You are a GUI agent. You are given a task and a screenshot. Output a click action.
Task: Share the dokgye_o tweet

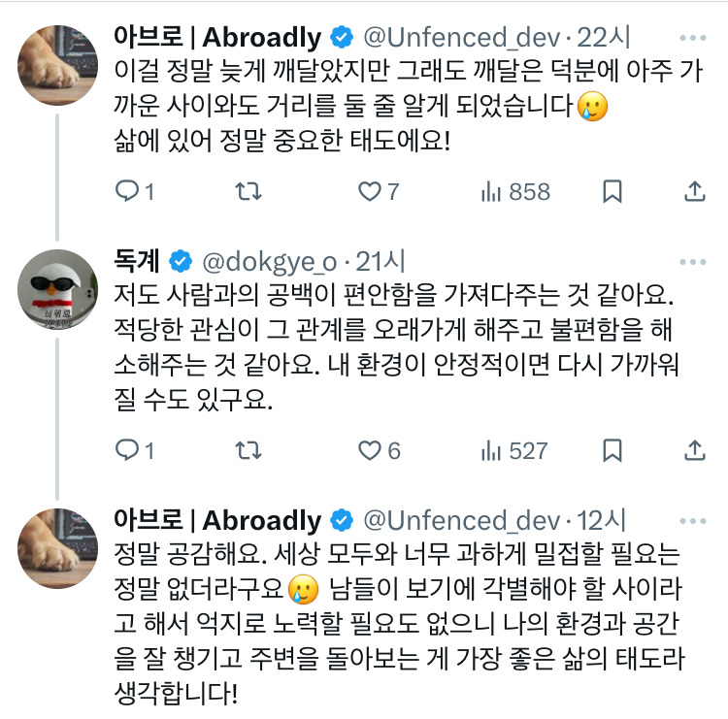pyautogui.click(x=695, y=450)
